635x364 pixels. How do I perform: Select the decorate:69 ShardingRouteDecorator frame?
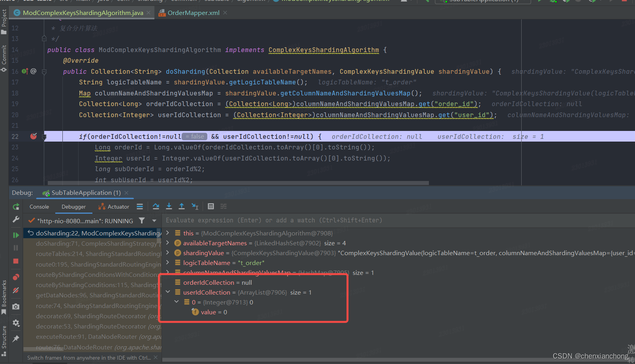coord(92,316)
